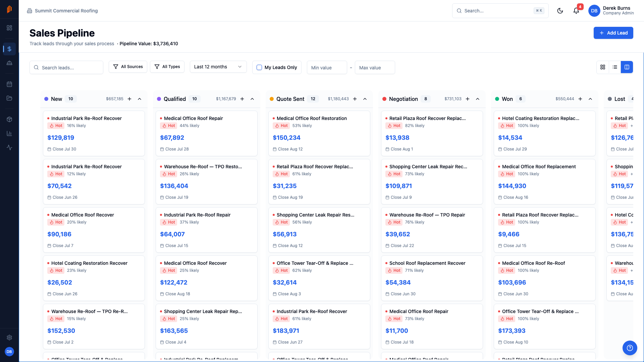Add a lead to the Won column
This screenshot has width=644, height=362.
click(580, 99)
